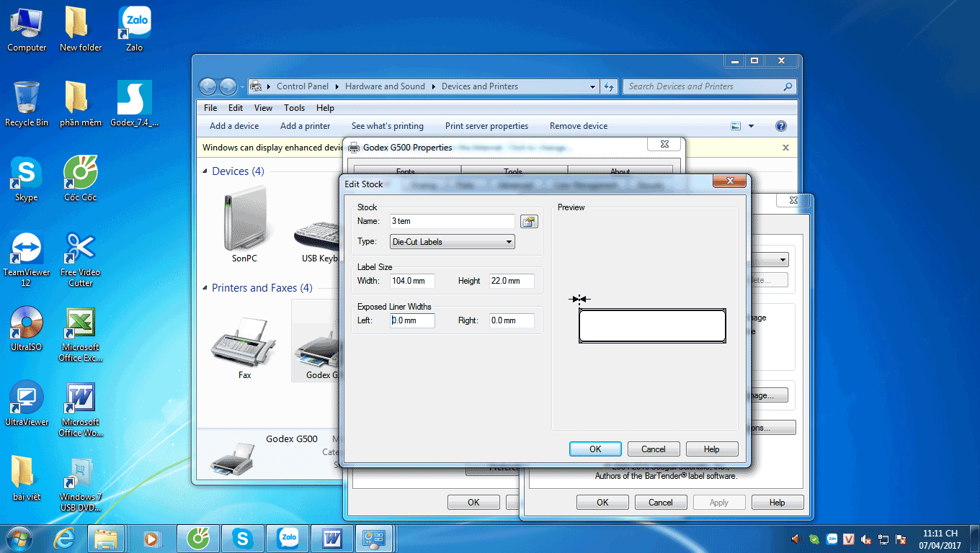This screenshot has height=553, width=980.
Task: Open the Tools menu
Action: click(x=294, y=108)
